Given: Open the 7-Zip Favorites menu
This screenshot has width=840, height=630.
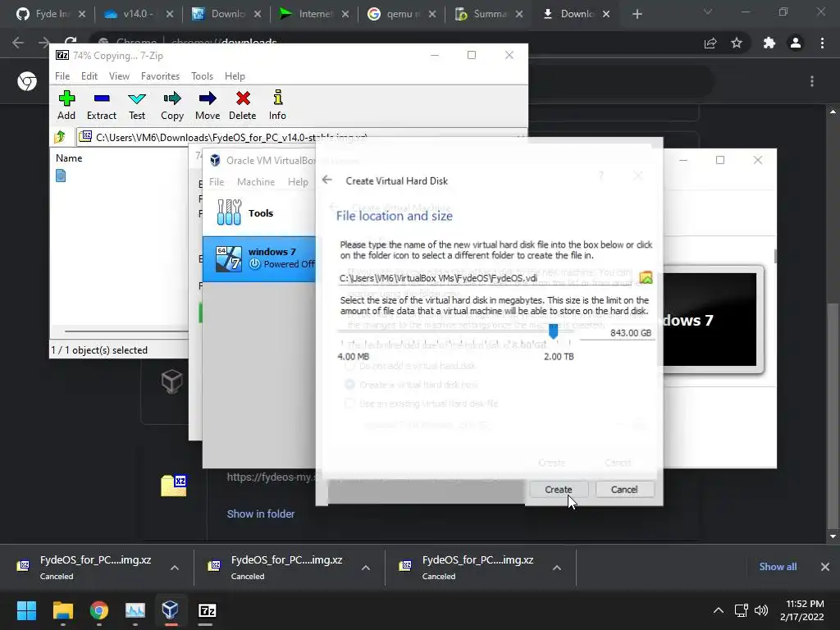Looking at the screenshot, I should point(160,76).
